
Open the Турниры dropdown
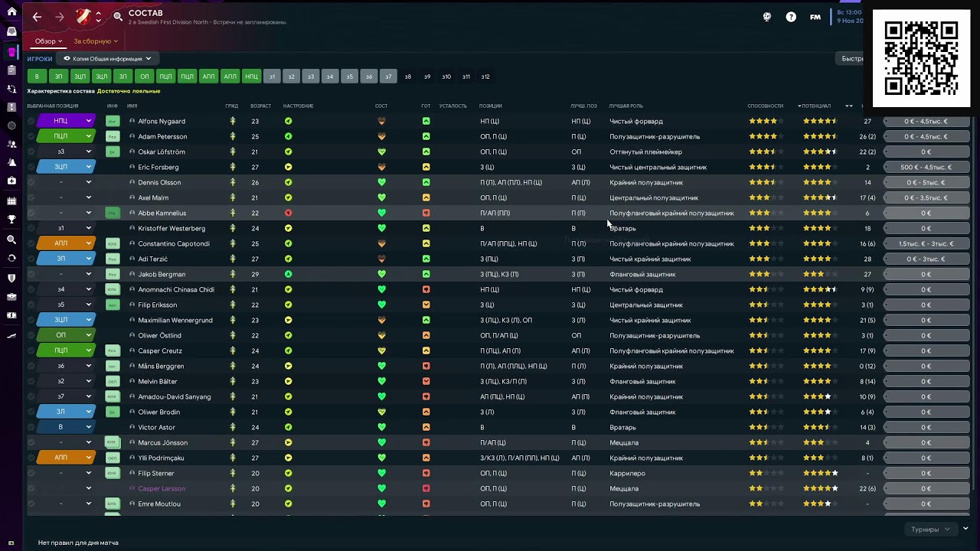(x=930, y=530)
